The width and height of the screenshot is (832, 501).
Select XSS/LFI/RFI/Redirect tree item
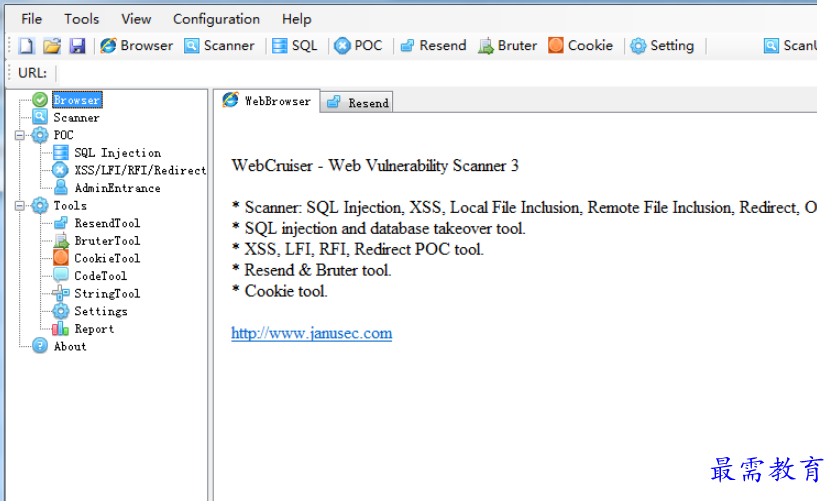(140, 170)
